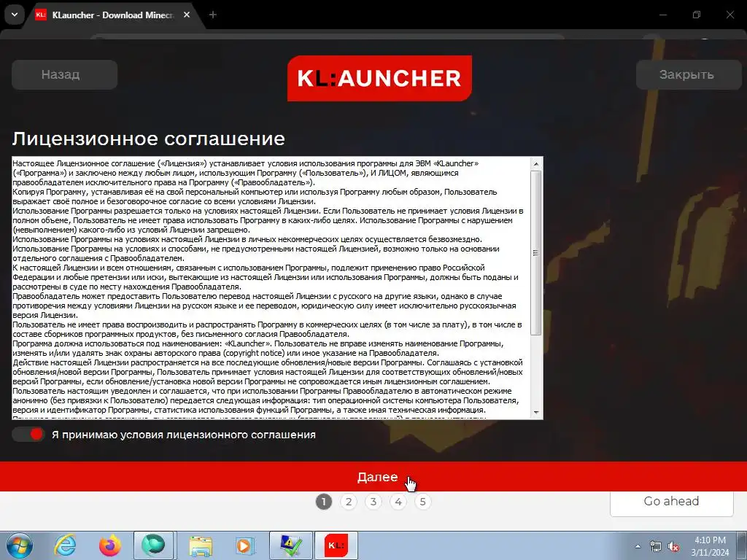
Task: Open a new browser tab
Action: [213, 15]
